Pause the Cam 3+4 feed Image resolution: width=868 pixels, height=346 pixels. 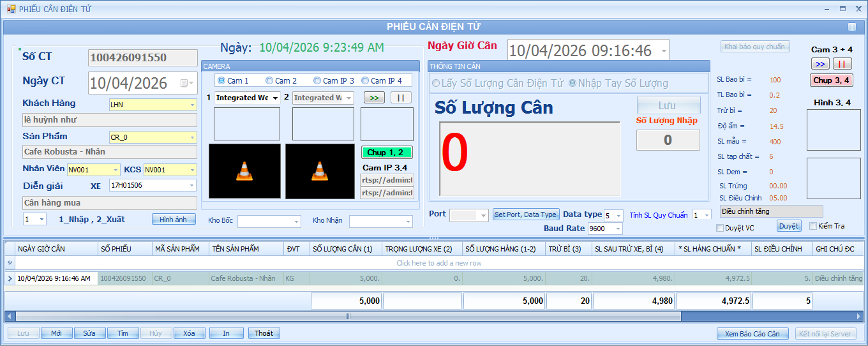click(842, 64)
